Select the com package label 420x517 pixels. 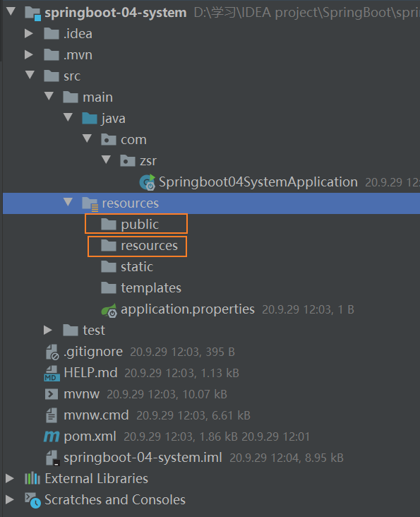133,140
